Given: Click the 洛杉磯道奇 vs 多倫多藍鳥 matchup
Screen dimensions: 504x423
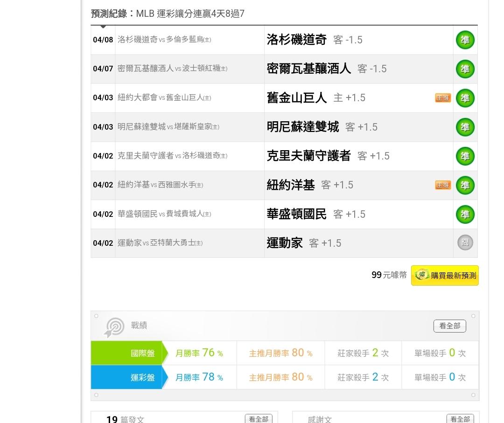Looking at the screenshot, I should pyautogui.click(x=164, y=40).
